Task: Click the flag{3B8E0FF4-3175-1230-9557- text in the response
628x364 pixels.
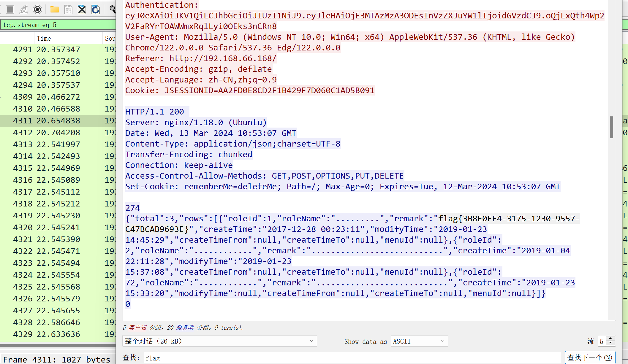Action: [x=509, y=219]
